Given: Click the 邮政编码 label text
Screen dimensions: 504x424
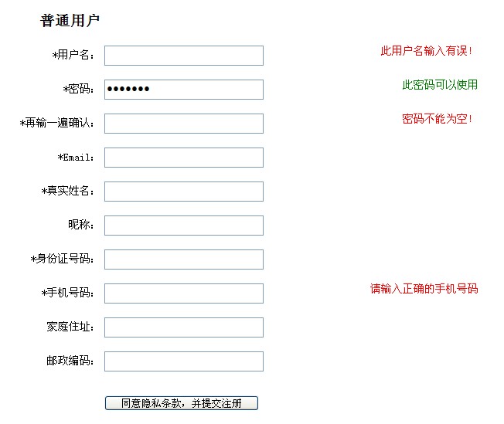Looking at the screenshot, I should tap(70, 361).
